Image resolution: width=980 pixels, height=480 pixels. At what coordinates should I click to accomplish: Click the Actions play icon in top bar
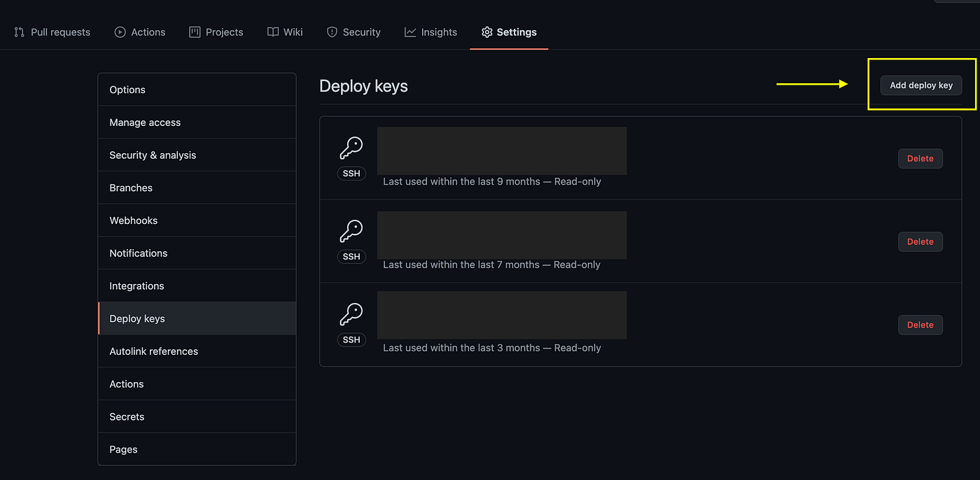coord(120,32)
